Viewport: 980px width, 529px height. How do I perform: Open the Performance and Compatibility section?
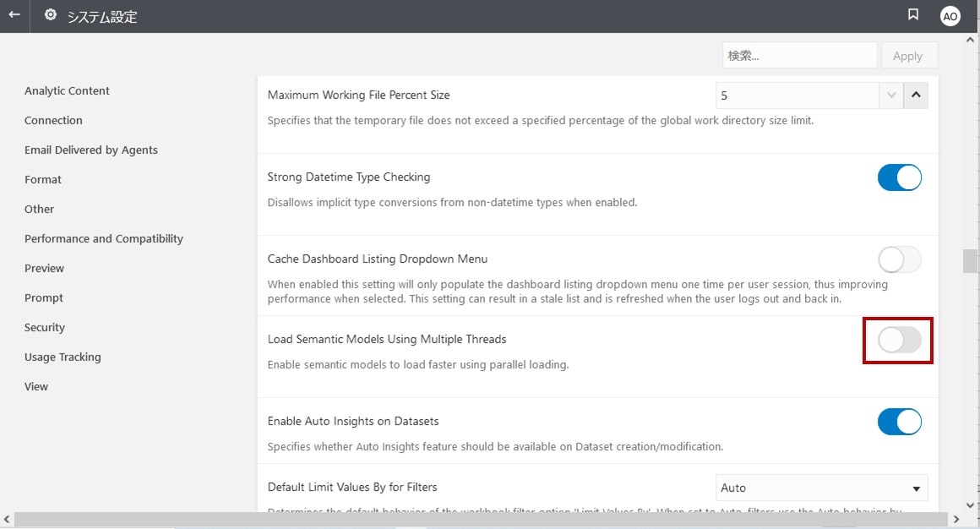pos(104,239)
